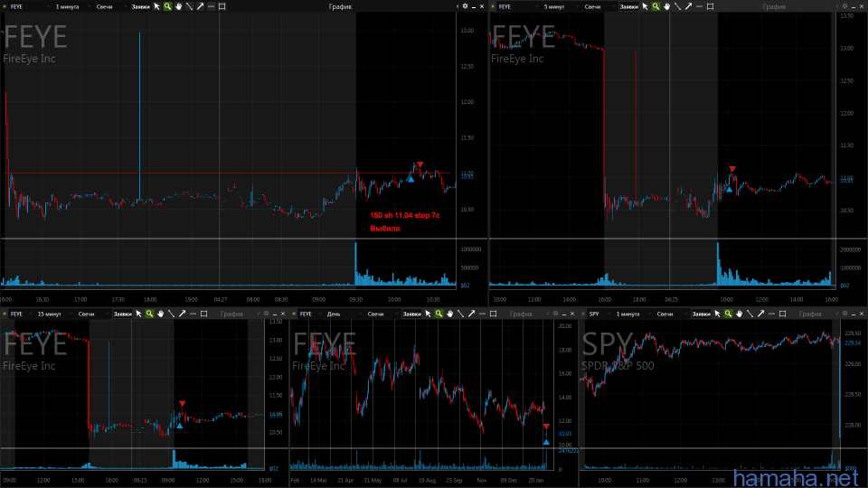
Task: Choose the hand pan tool in the 5 минут FEYE chart
Action: click(x=666, y=6)
